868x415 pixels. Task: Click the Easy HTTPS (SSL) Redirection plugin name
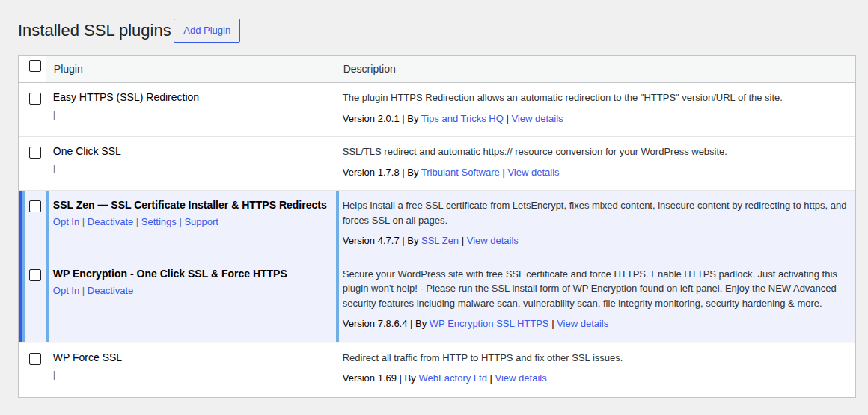[126, 97]
